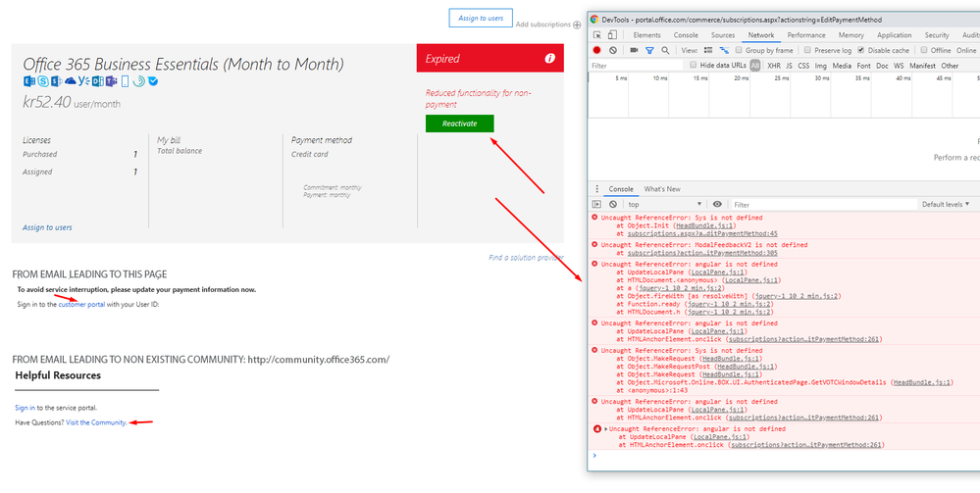Open the Security tab

(937, 35)
